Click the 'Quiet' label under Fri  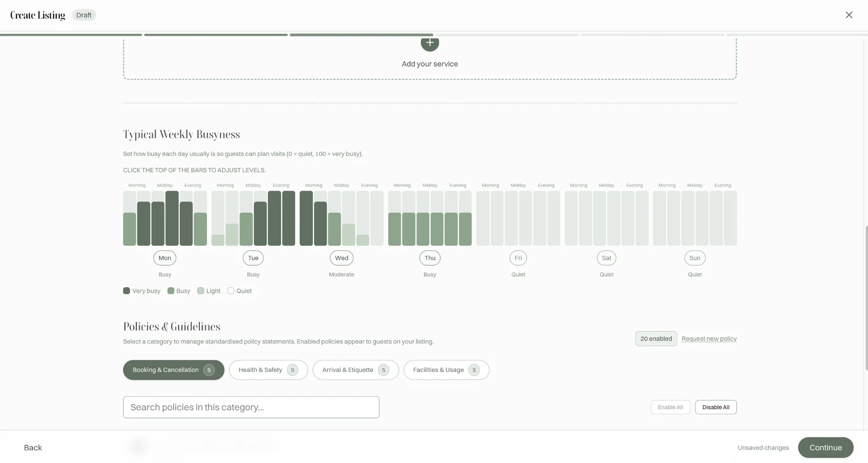tap(518, 274)
